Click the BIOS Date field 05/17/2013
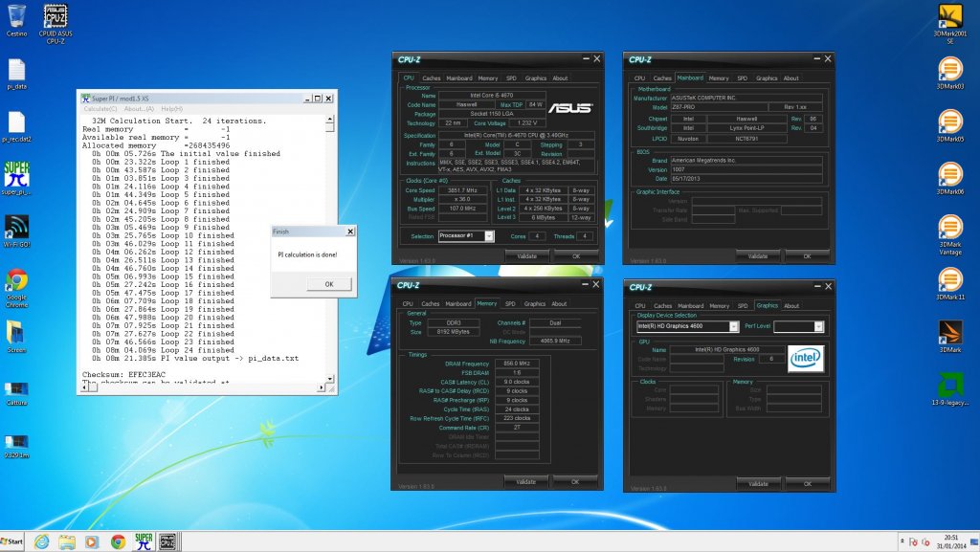980x552 pixels. pos(746,179)
